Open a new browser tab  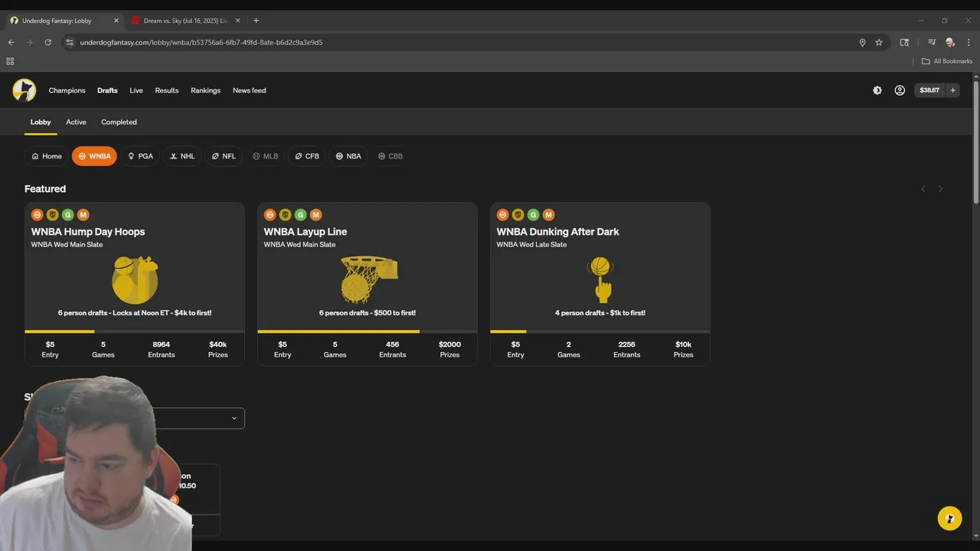(256, 21)
